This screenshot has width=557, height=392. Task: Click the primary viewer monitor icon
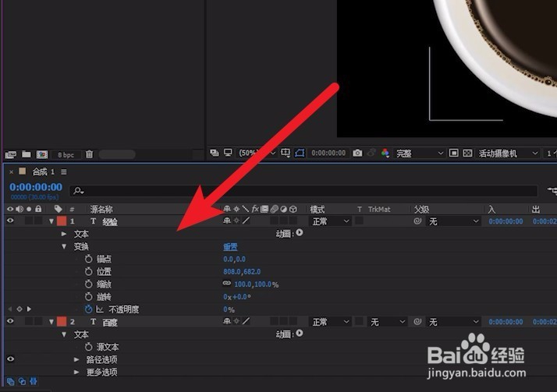tap(228, 153)
